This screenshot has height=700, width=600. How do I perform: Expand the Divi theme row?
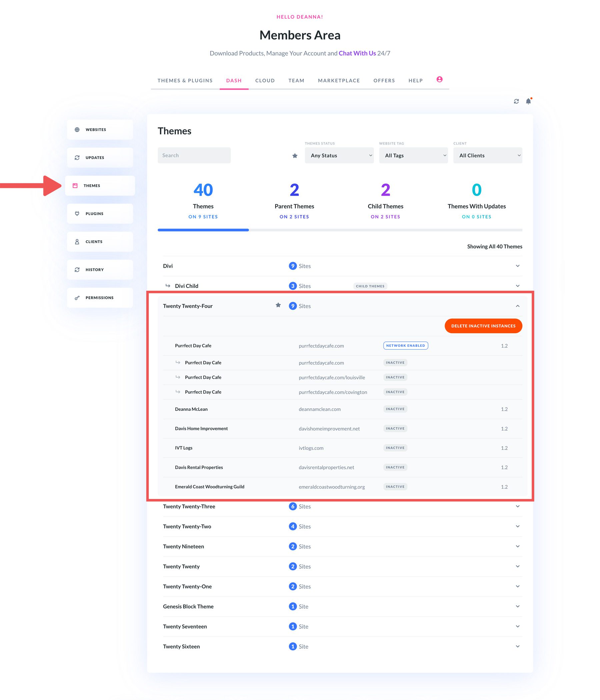point(518,266)
